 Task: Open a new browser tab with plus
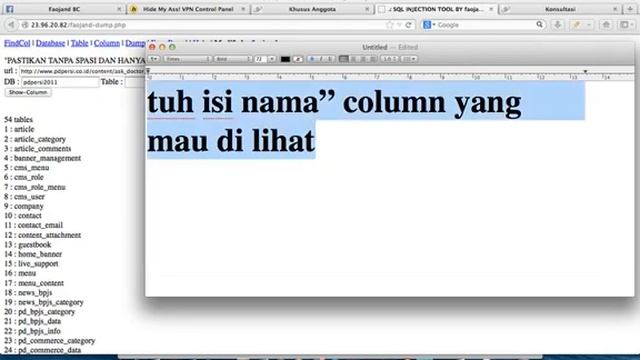630,9
